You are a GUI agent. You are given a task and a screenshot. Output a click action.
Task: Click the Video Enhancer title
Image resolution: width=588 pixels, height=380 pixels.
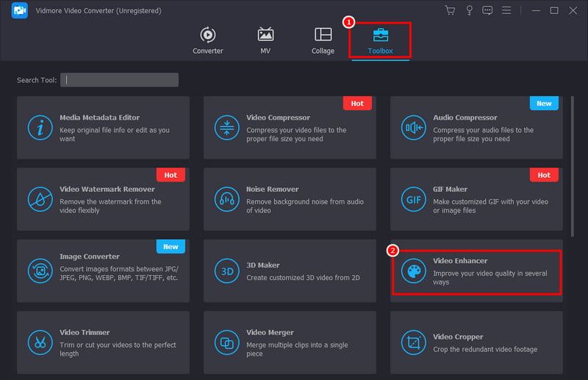460,261
